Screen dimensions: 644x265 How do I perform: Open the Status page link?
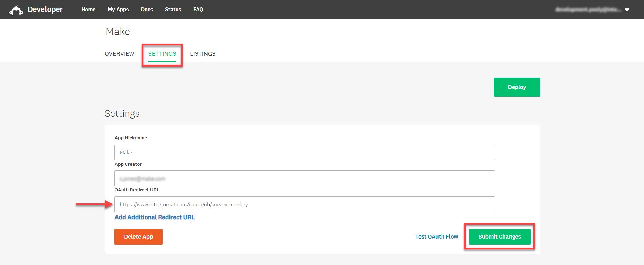(173, 10)
